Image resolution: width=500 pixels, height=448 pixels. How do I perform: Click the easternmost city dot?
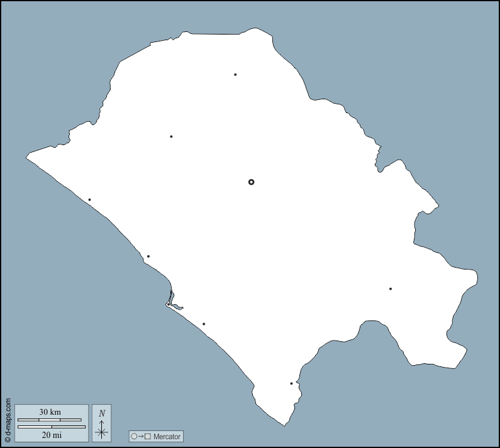pyautogui.click(x=391, y=289)
